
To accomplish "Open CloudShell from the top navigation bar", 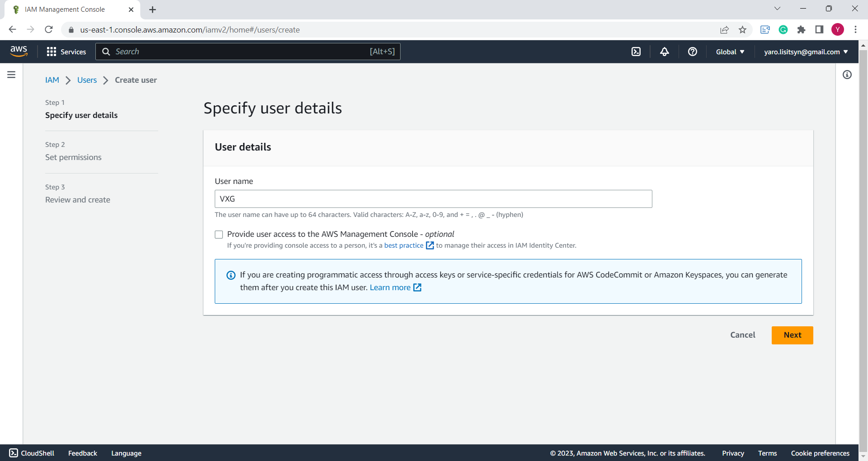I will (x=636, y=52).
